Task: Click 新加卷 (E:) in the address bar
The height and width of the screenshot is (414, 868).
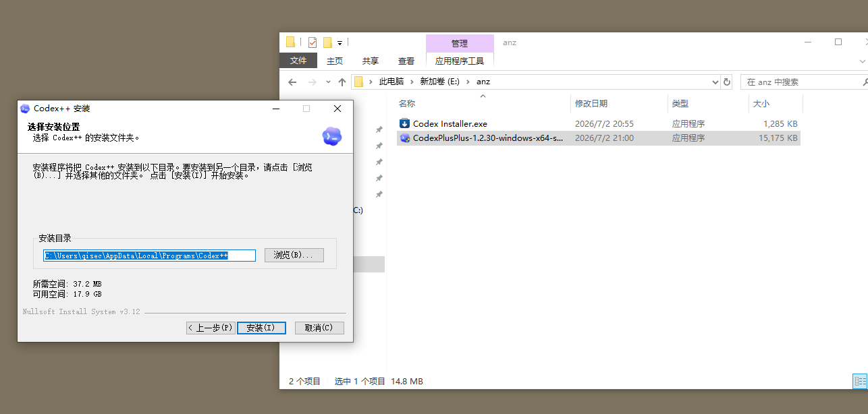Action: 439,82
